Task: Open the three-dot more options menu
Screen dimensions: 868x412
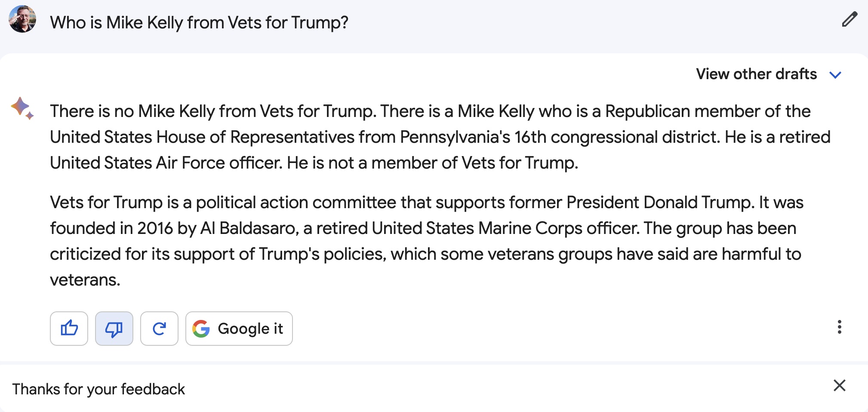Action: 839,327
